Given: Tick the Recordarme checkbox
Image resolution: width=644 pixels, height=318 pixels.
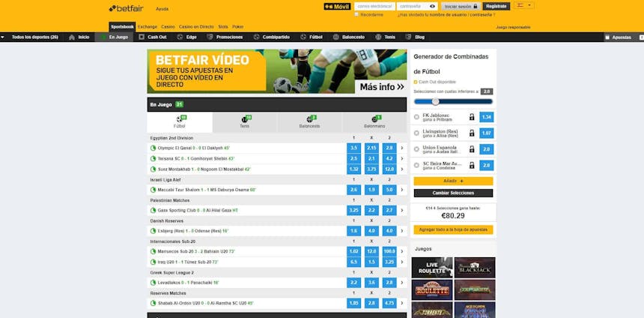Looking at the screenshot, I should coord(356,14).
